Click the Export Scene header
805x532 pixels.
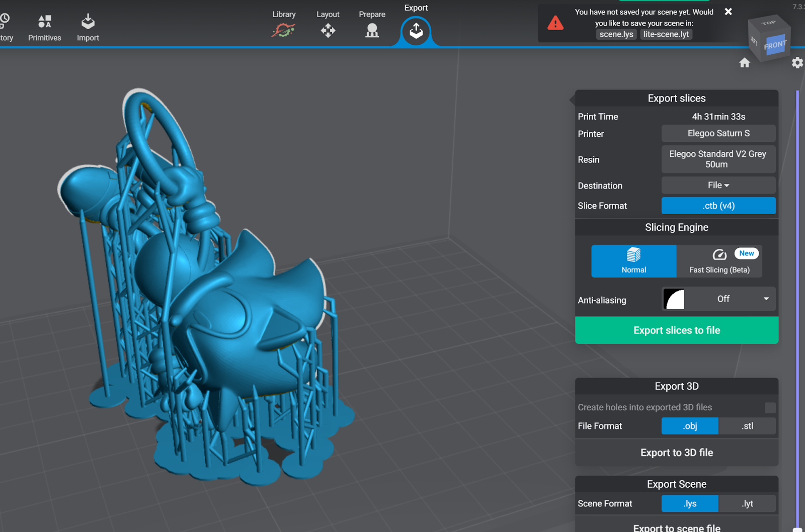click(677, 484)
